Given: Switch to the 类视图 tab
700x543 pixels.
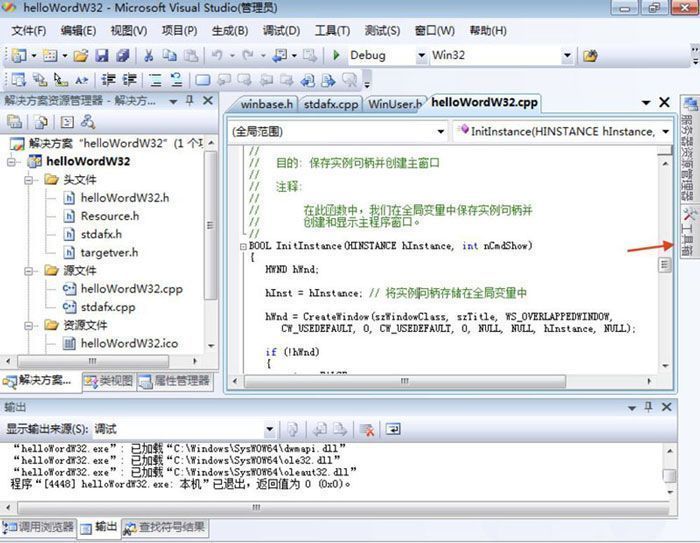Looking at the screenshot, I should coord(109,381).
